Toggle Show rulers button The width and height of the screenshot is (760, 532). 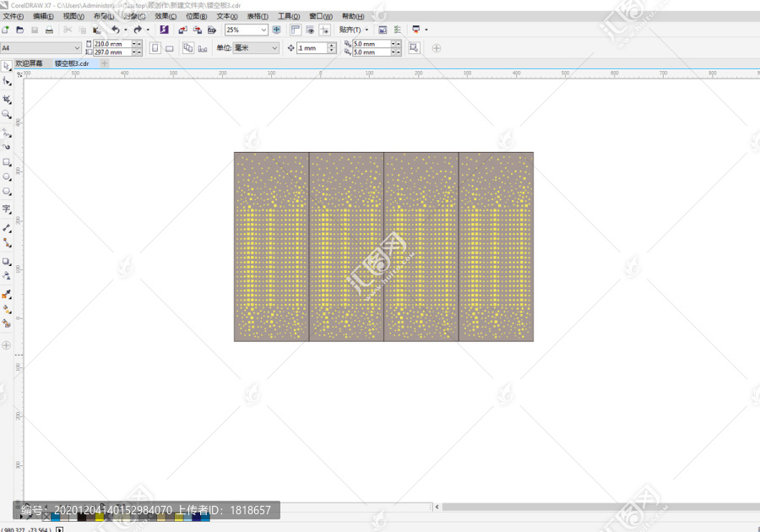click(x=296, y=30)
